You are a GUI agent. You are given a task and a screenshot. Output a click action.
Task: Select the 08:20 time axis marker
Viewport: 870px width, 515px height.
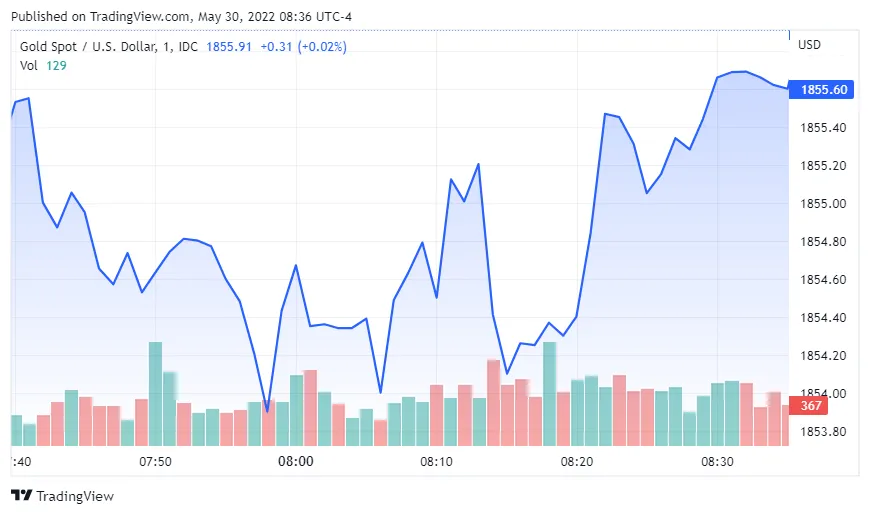pos(577,461)
